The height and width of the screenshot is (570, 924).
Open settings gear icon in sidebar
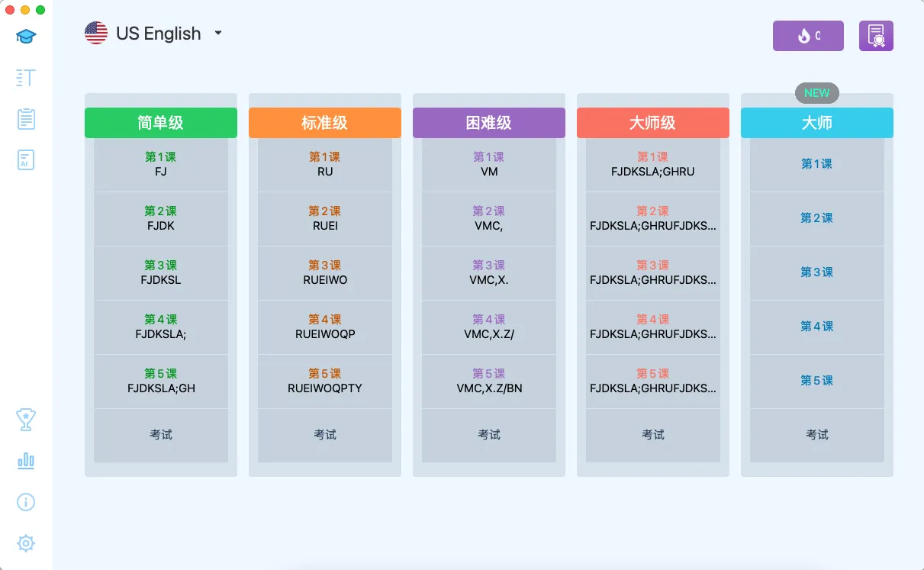coord(26,543)
